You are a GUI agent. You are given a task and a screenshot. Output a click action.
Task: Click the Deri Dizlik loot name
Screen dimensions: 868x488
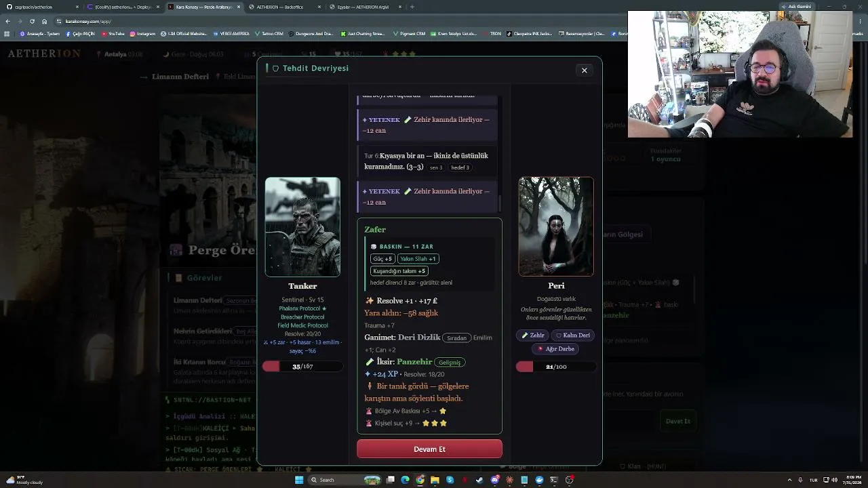point(419,337)
